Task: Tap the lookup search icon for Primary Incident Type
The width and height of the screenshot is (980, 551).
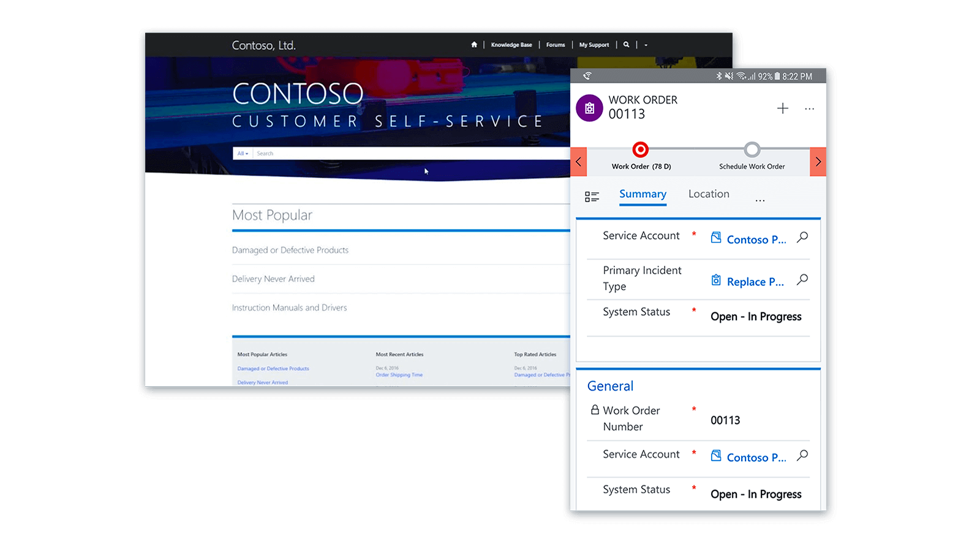Action: click(802, 280)
